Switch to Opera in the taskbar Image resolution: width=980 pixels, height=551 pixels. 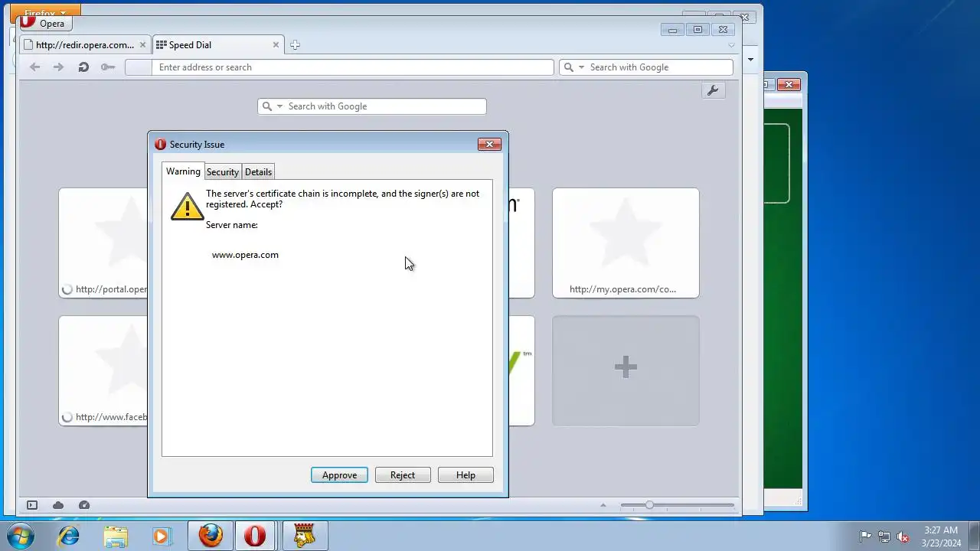255,536
